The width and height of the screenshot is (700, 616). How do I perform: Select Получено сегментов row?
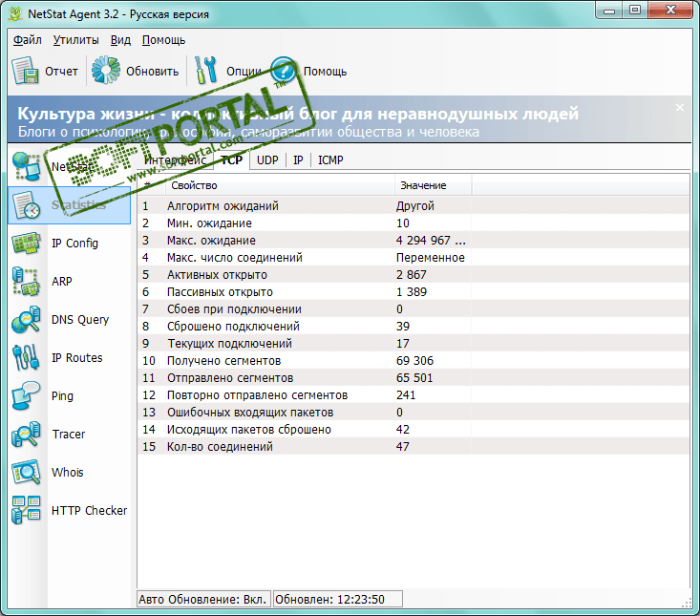coord(414,361)
